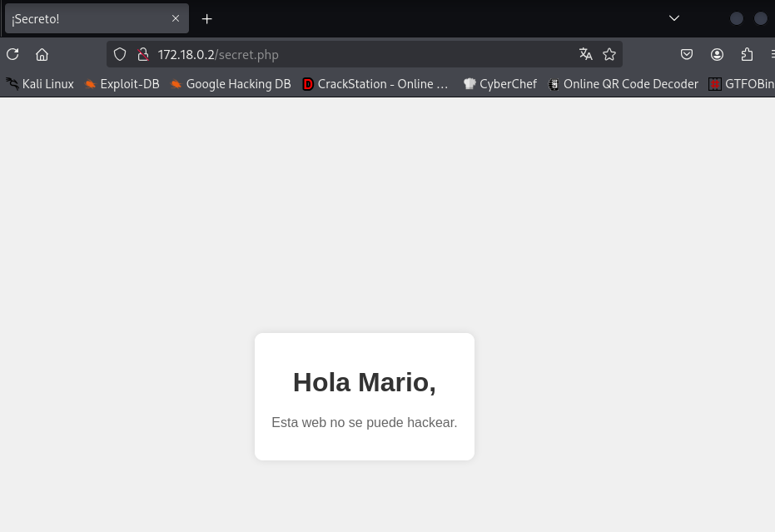The height and width of the screenshot is (532, 775).
Task: Open tracking protection shield icon
Action: click(120, 55)
